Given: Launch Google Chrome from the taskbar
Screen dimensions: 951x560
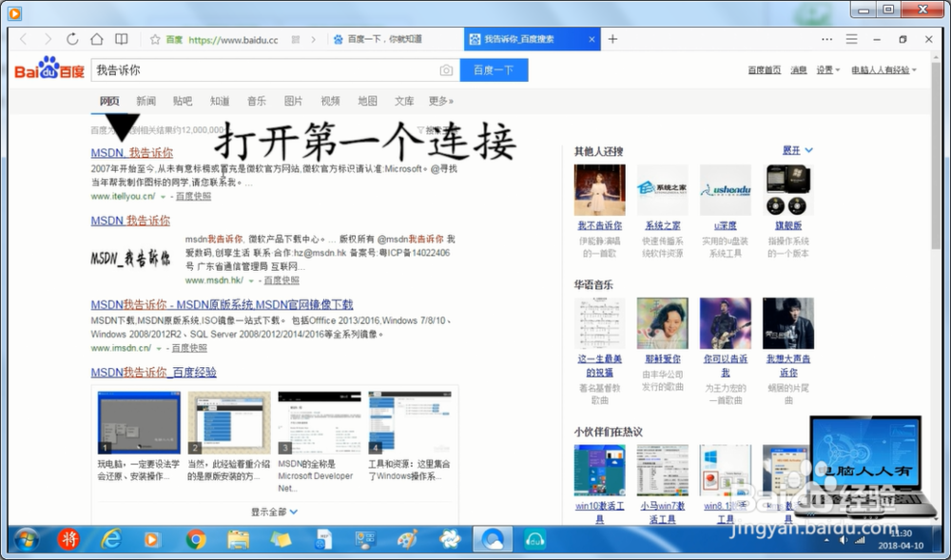Looking at the screenshot, I should pos(195,539).
